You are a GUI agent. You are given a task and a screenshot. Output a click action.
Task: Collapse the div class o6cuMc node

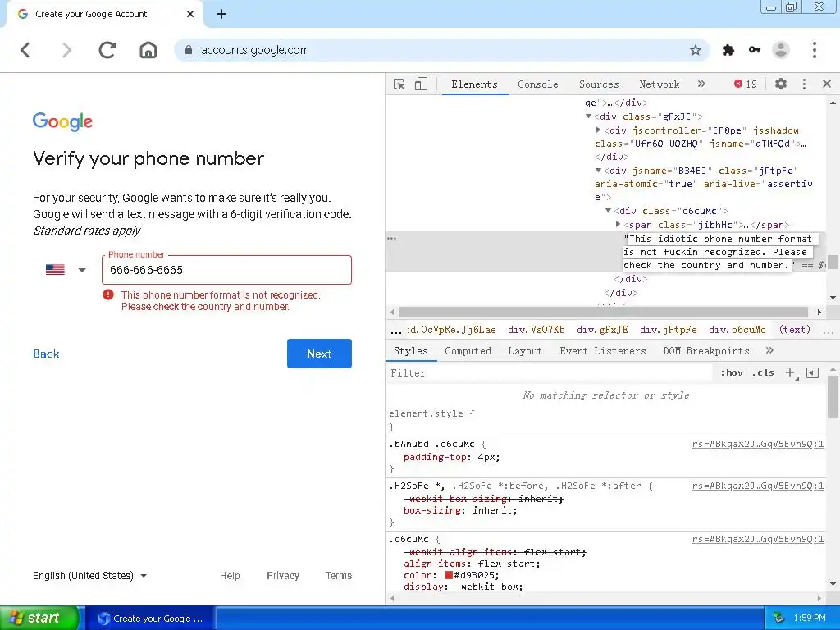pyautogui.click(x=609, y=211)
